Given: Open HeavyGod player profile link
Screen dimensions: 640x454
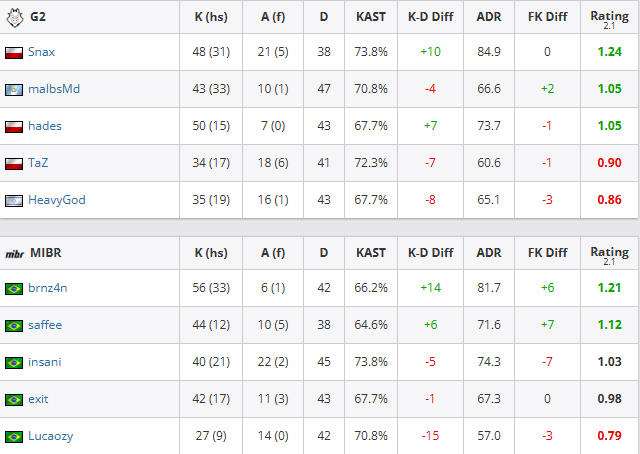Looking at the screenshot, I should [x=57, y=200].
